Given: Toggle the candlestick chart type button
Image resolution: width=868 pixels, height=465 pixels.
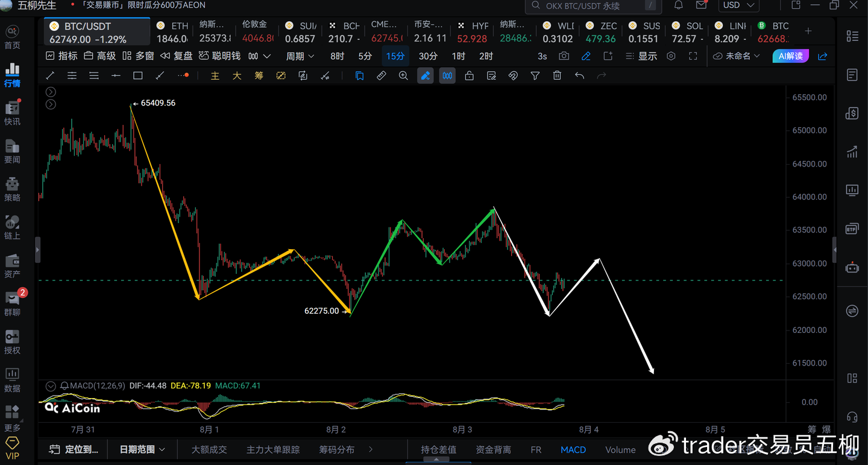Looking at the screenshot, I should [447, 76].
